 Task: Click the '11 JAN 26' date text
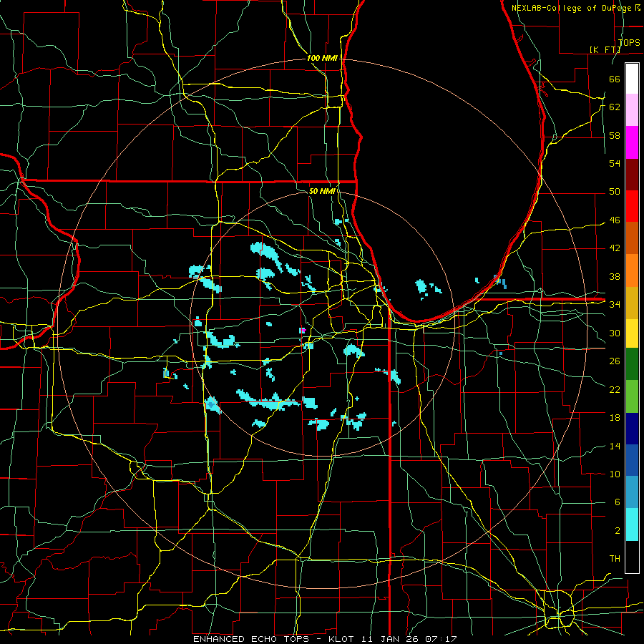[391, 639]
